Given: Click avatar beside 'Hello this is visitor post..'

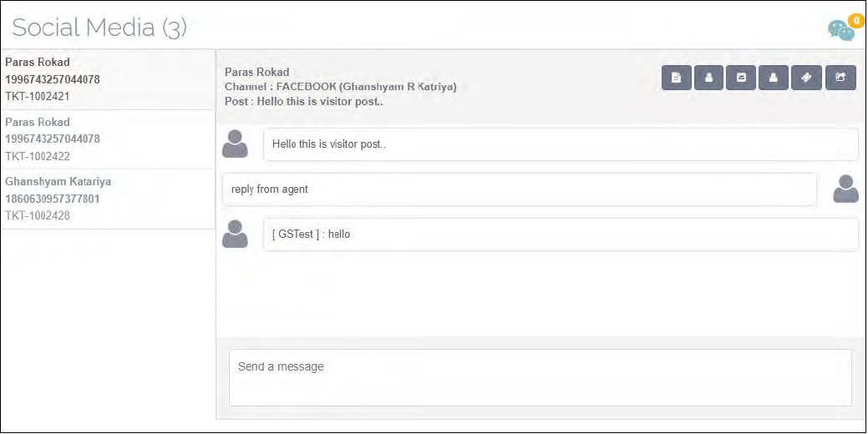Looking at the screenshot, I should [x=236, y=144].
